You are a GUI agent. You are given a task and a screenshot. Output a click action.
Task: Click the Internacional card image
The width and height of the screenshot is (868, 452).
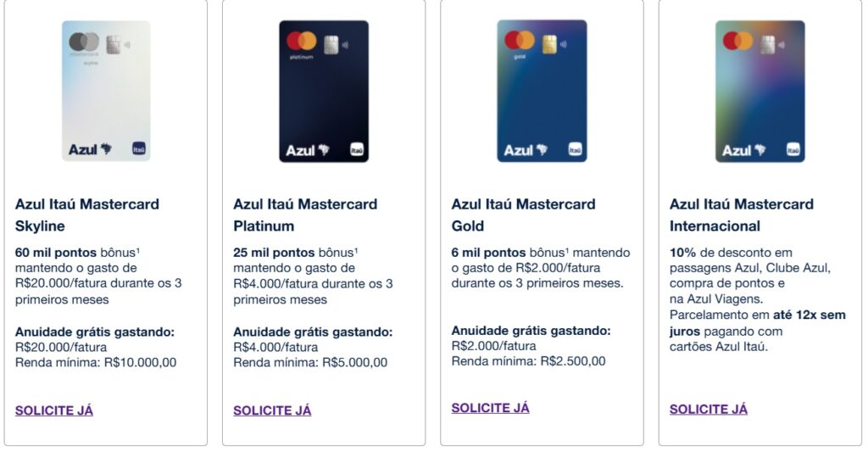tap(759, 91)
